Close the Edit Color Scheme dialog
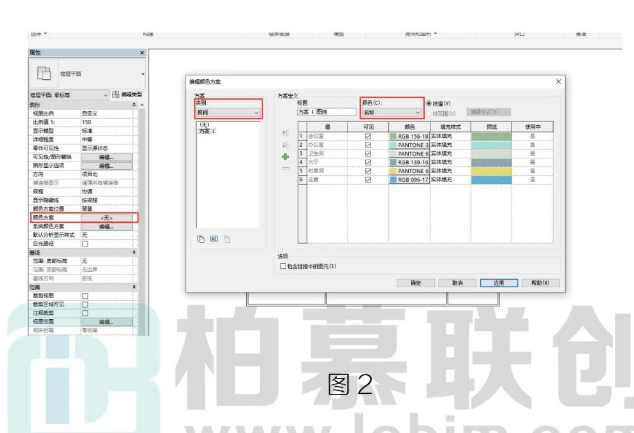The width and height of the screenshot is (634, 433). [558, 82]
